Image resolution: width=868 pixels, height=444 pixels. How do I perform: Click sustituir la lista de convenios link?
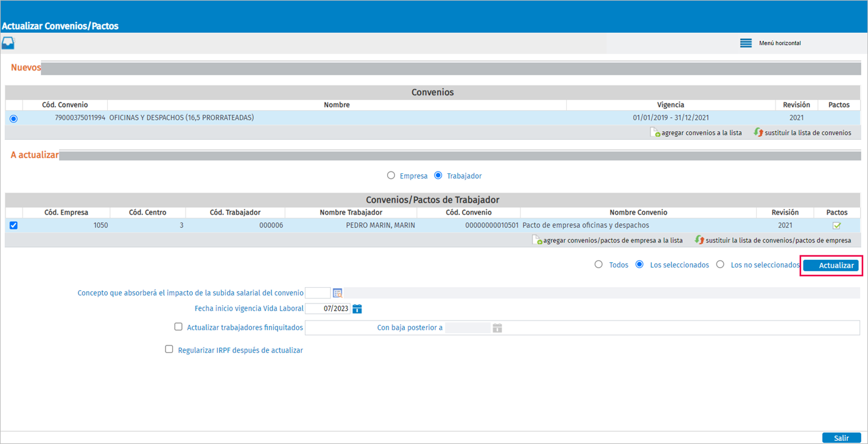[808, 133]
